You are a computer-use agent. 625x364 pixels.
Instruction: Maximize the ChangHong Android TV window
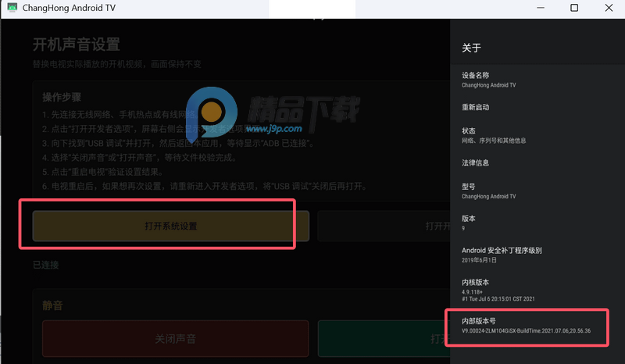tap(574, 8)
